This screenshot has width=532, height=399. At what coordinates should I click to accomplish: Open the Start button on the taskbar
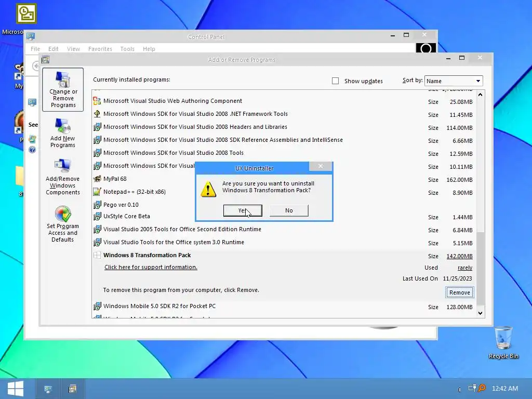(16, 389)
